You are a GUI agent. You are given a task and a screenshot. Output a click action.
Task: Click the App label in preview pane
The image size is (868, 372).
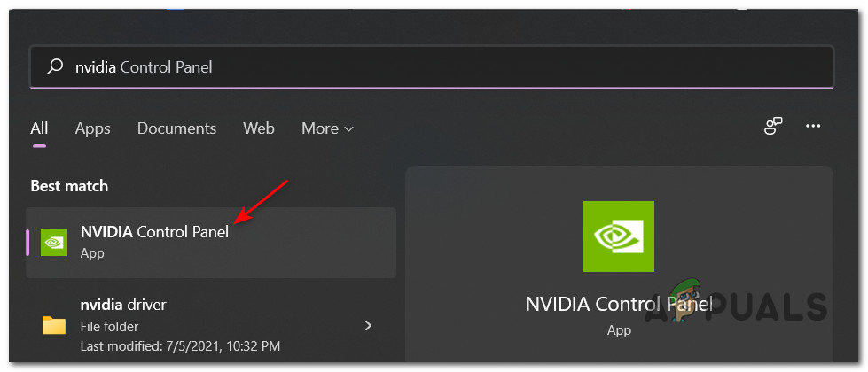[x=619, y=329]
